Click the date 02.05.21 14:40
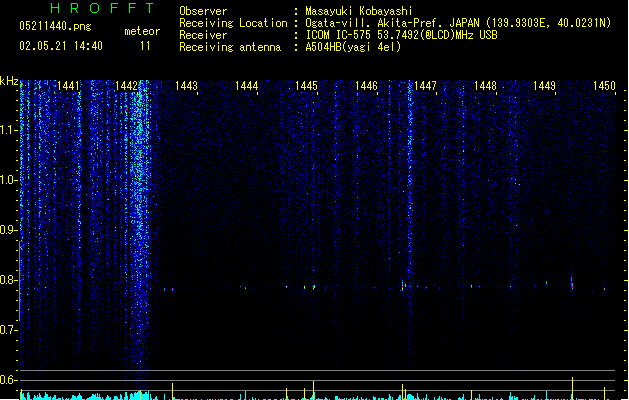This screenshot has width=629, height=400. 61,46
